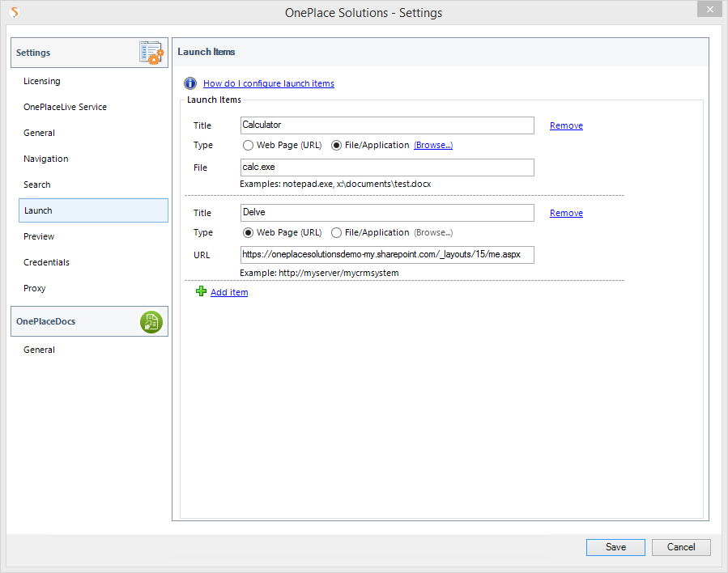Screen dimensions: 728x573
Task: Click the window title 'OnePlace Solutions - Settings'
Action: 364,13
